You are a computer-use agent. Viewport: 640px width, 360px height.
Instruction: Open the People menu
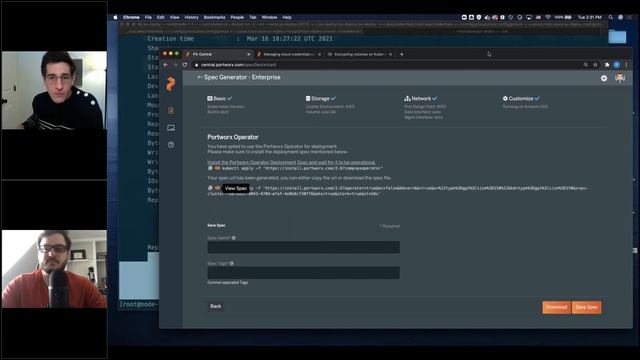(237, 17)
